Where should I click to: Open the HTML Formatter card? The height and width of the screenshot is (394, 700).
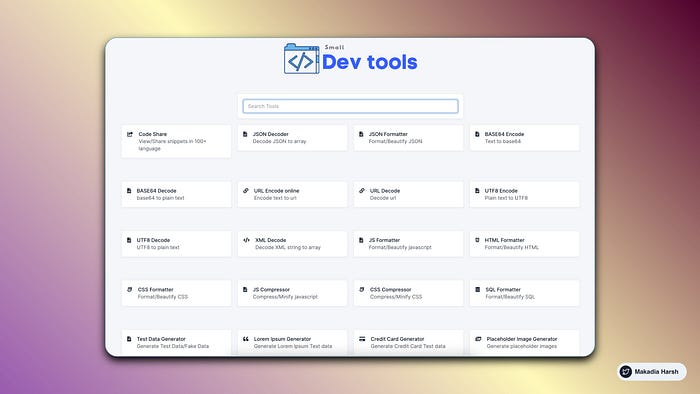click(525, 244)
